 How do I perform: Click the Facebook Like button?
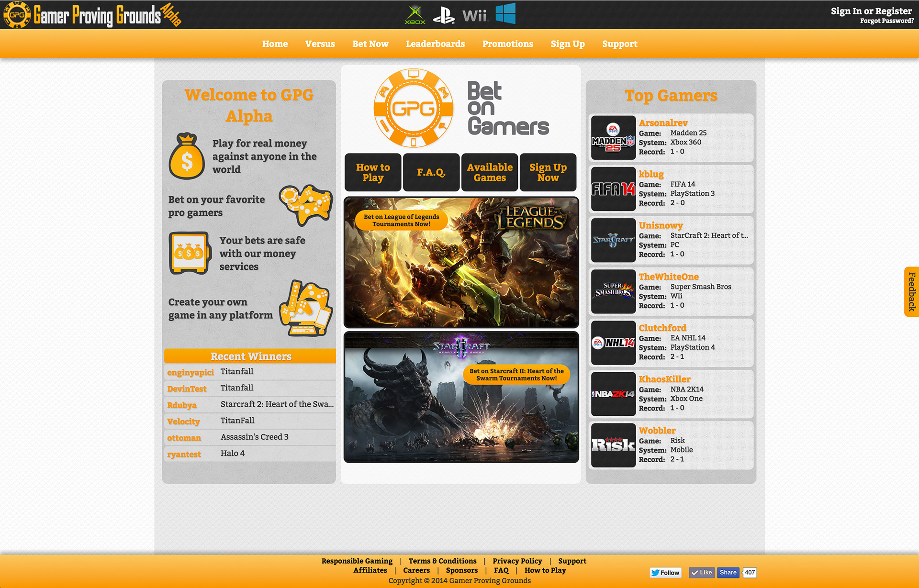[702, 572]
